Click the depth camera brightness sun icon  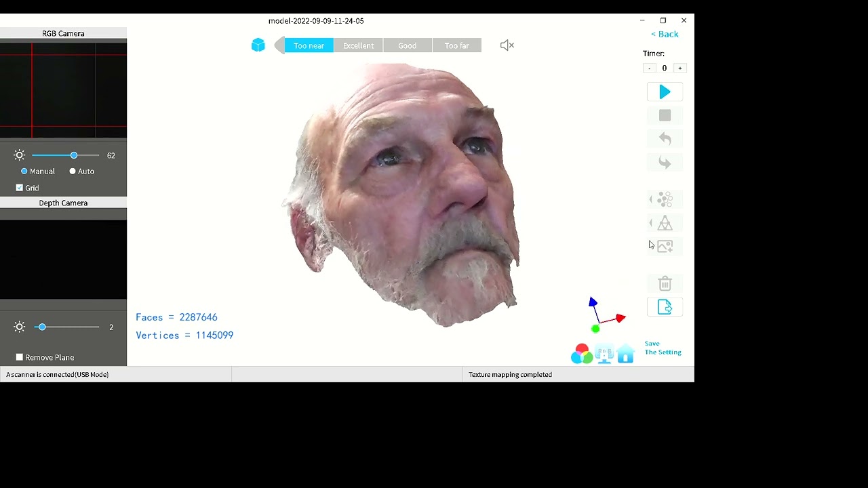click(19, 327)
